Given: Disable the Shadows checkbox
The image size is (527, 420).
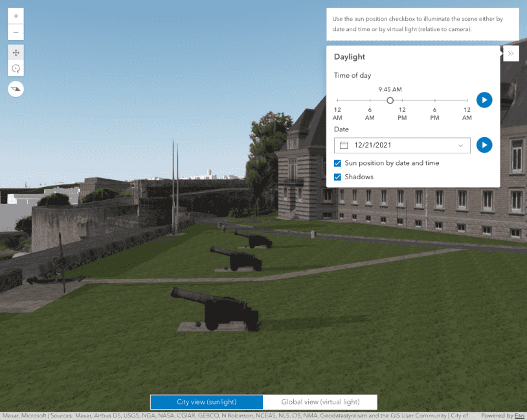Looking at the screenshot, I should [338, 177].
